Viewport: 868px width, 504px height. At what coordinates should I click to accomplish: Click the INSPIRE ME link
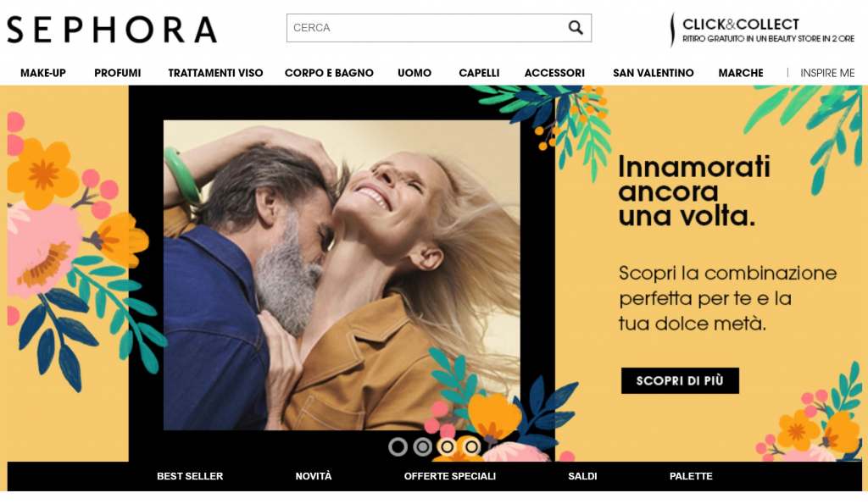point(827,73)
